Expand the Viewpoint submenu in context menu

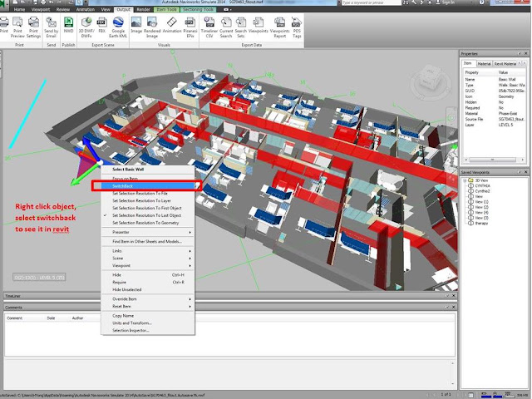pyautogui.click(x=148, y=266)
